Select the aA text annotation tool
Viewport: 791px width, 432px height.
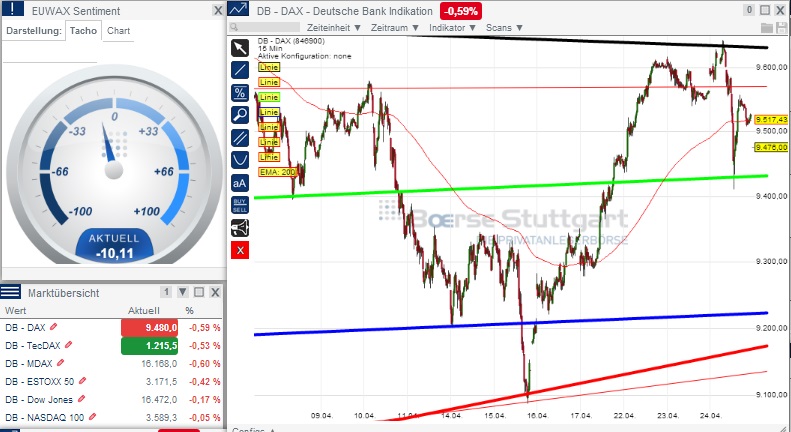point(240,183)
